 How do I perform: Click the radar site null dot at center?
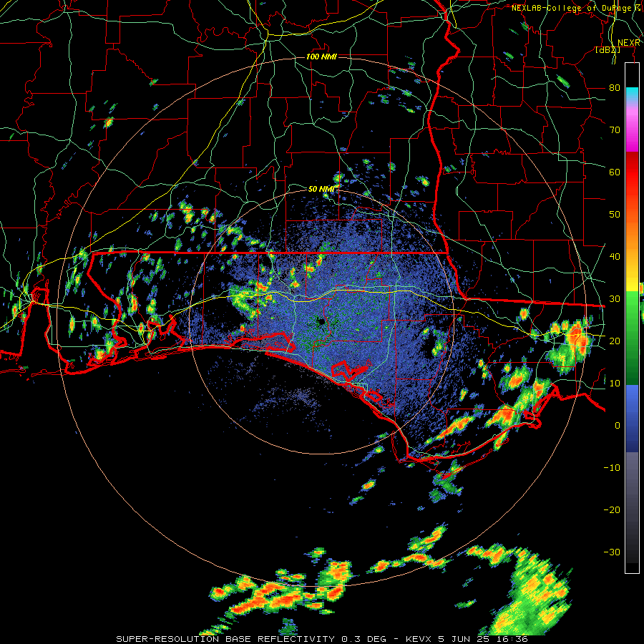pyautogui.click(x=321, y=321)
